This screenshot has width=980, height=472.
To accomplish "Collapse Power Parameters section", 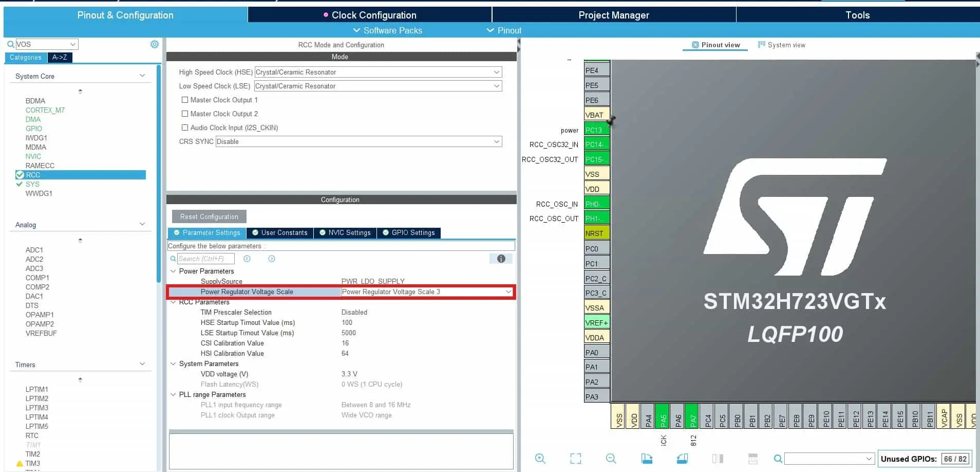I will click(173, 271).
